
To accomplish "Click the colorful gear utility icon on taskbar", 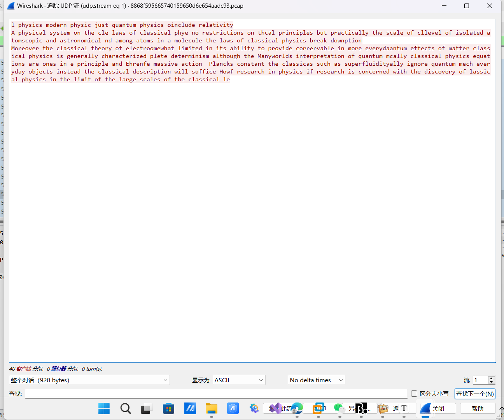I will (x=254, y=408).
